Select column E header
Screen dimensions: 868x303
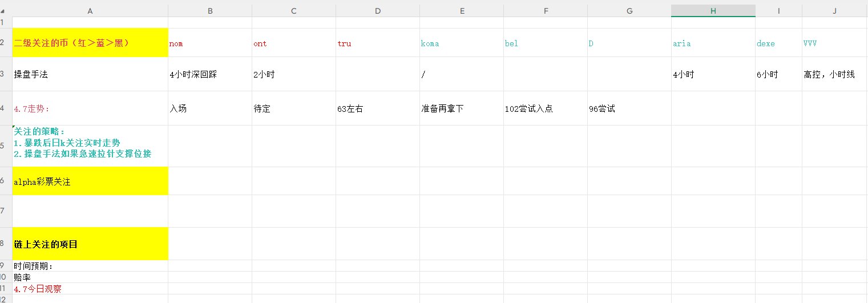tap(462, 11)
